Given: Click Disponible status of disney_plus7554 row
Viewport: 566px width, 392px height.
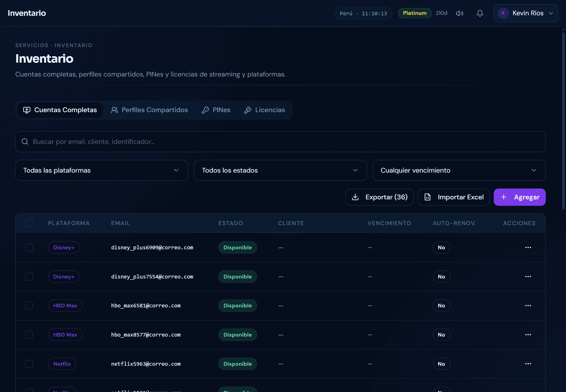Looking at the screenshot, I should tap(237, 277).
